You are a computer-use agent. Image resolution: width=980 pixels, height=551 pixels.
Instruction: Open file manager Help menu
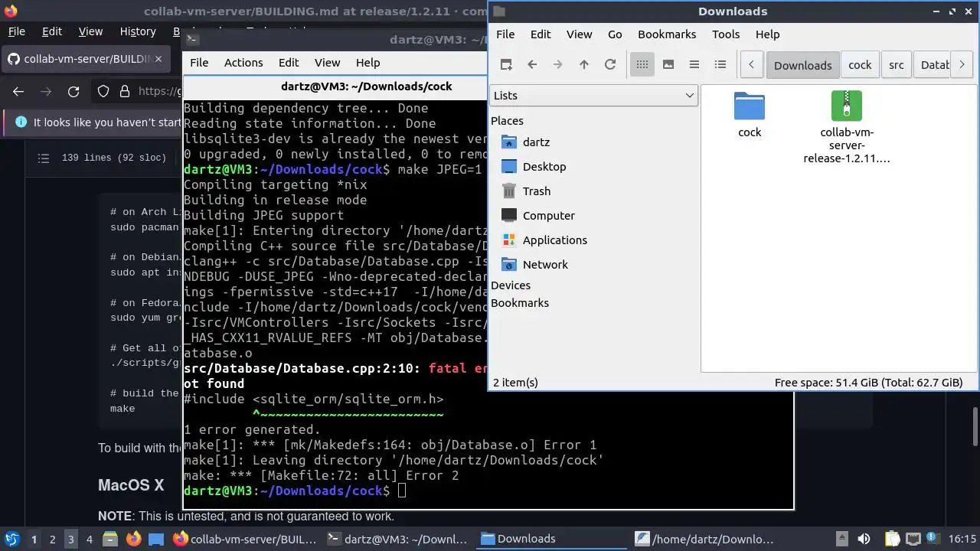[767, 34]
